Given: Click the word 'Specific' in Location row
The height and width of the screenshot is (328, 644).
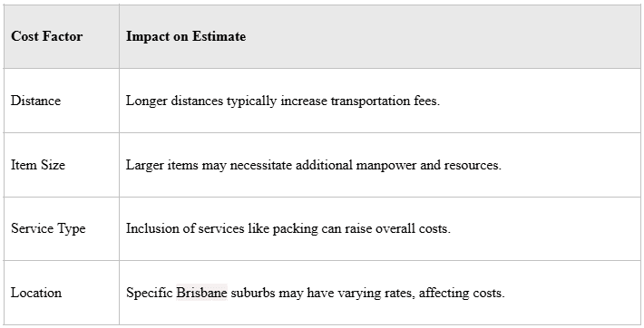Looking at the screenshot, I should tap(150, 293).
